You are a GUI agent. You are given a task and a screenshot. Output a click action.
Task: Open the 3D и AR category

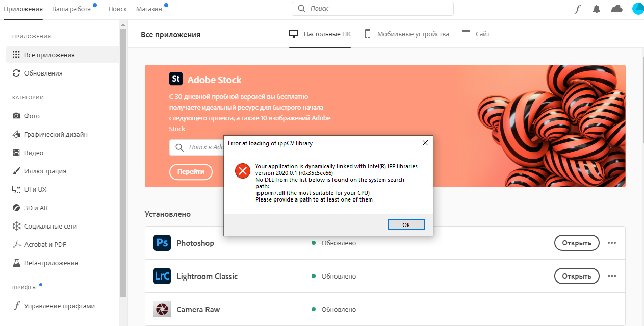36,208
